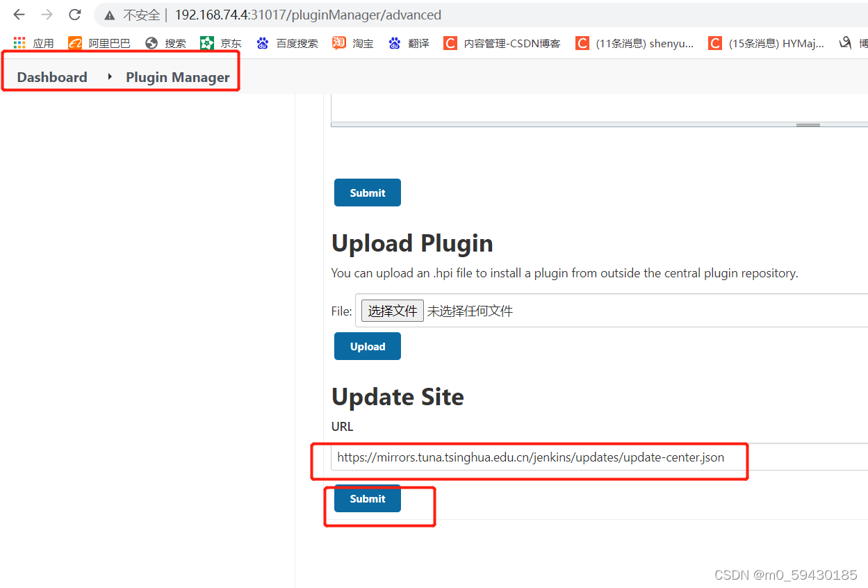Go to Dashboard breadcrumb
The image size is (868, 588).
(x=52, y=77)
